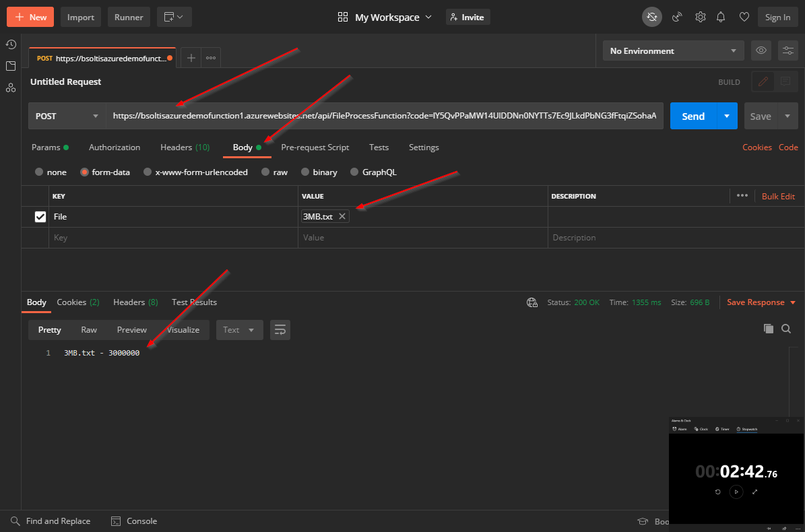This screenshot has height=532, width=805.
Task: Toggle the wrap lines icon in response
Action: pos(280,330)
